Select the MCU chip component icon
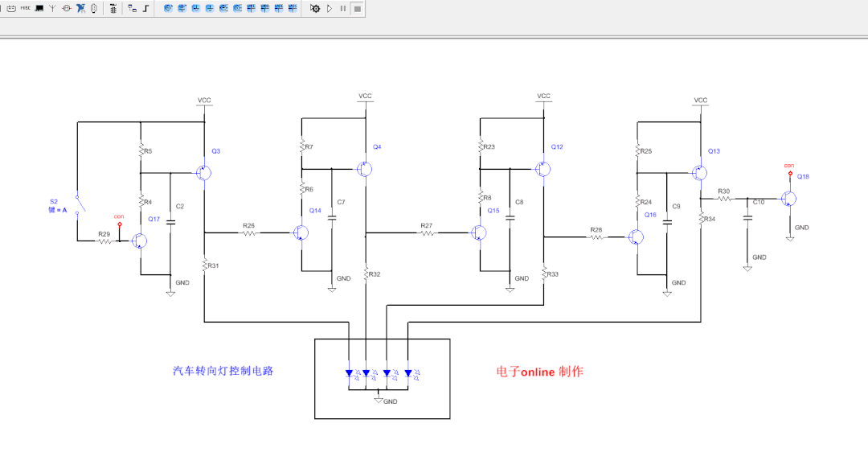 (x=93, y=8)
